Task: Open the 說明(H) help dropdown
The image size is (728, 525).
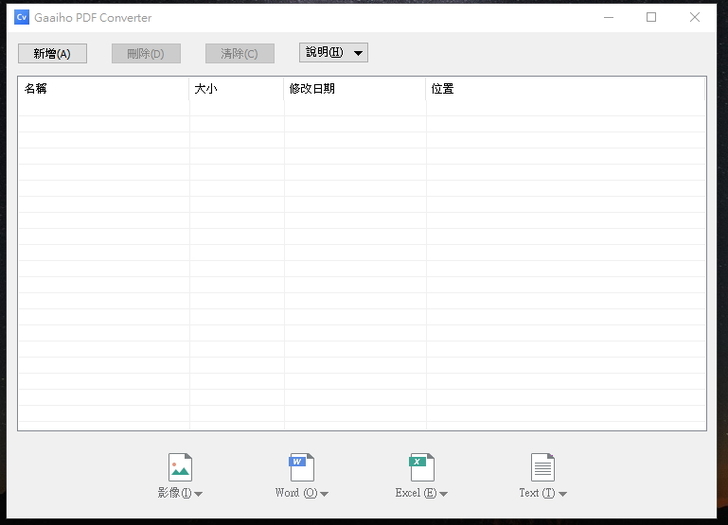Action: (333, 52)
